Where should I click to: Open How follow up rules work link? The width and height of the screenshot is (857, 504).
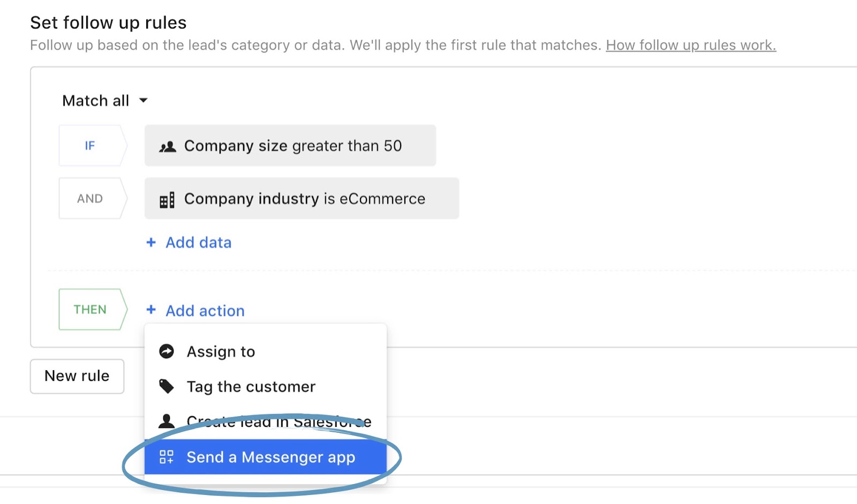pos(690,45)
